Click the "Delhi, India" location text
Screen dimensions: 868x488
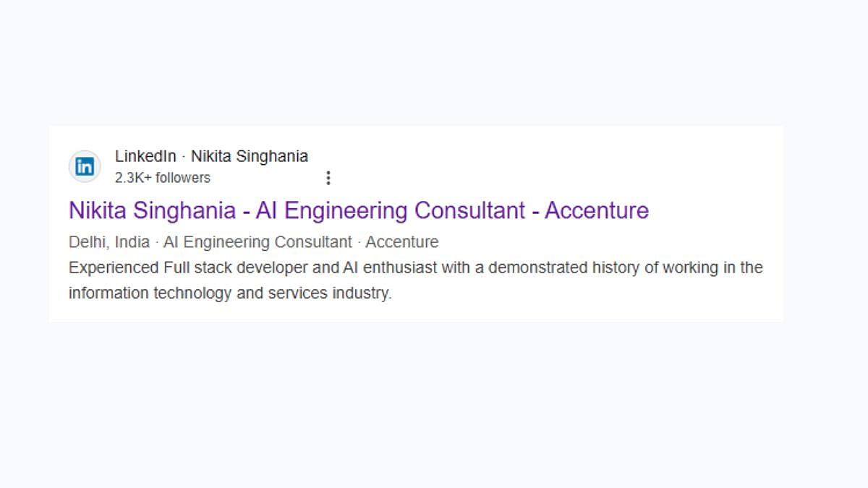[109, 242]
